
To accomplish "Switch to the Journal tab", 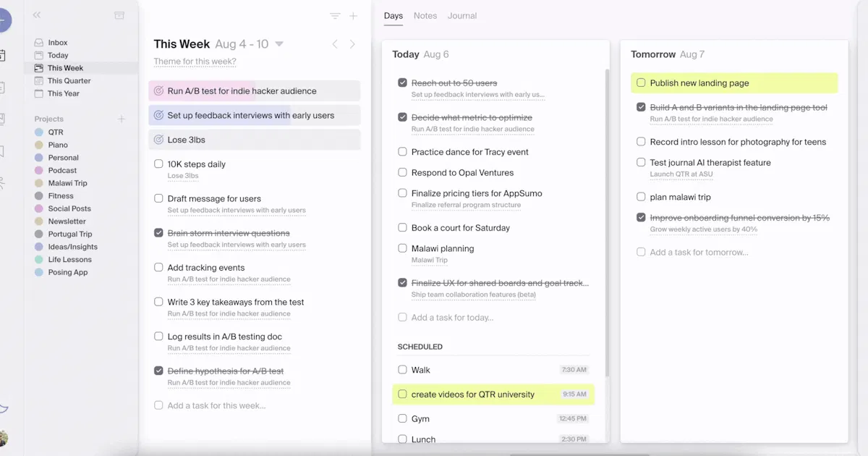I will pyautogui.click(x=462, y=16).
